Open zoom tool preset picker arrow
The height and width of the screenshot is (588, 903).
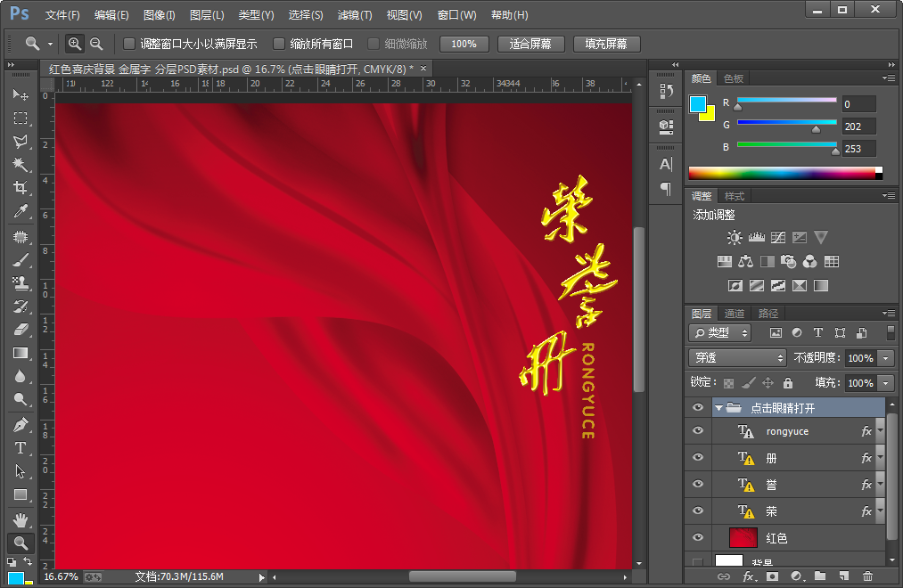[x=50, y=44]
